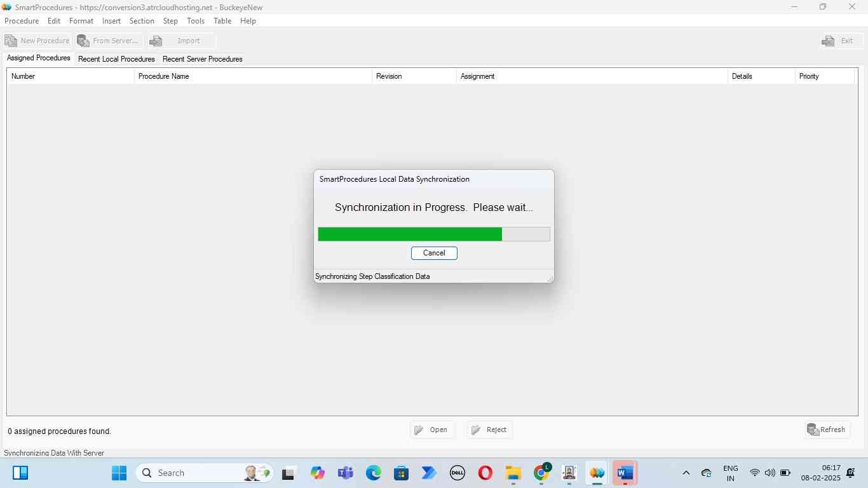Open Microsoft Word from the taskbar
This screenshot has height=488, width=868.
click(625, 473)
